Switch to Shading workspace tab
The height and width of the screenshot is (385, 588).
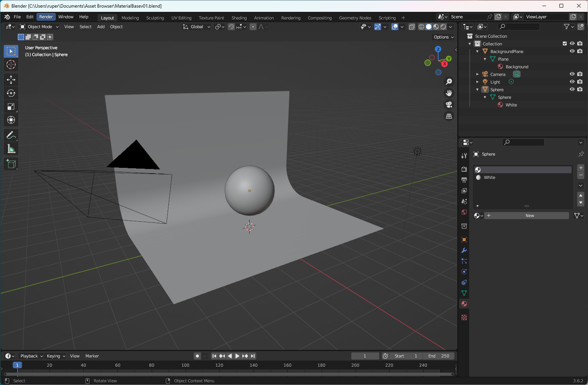[x=239, y=18]
